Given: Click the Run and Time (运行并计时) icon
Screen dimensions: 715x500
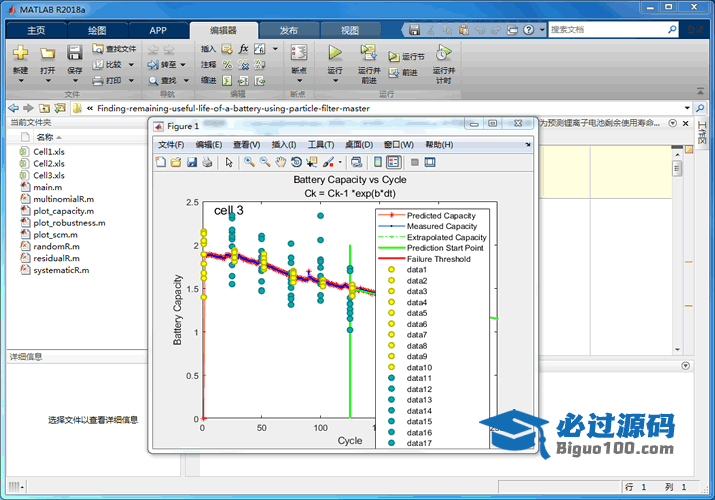Looking at the screenshot, I should (x=444, y=52).
